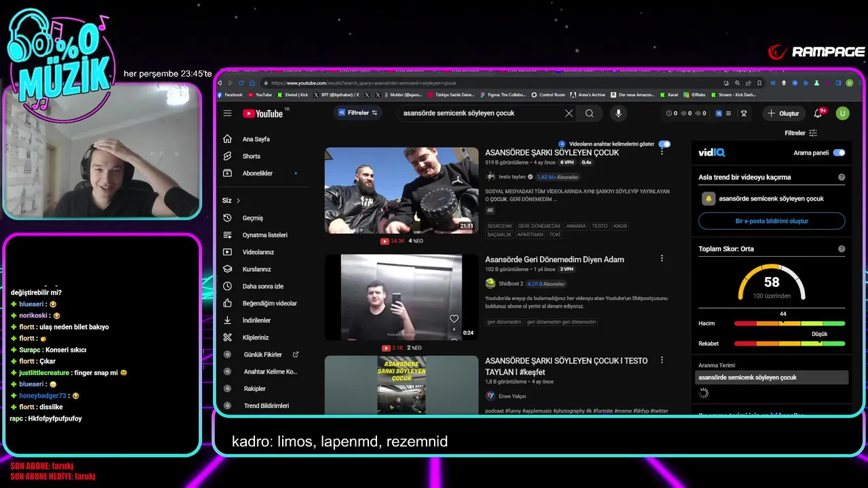
Task: Open the elevator mirror selfie video thumbnail
Action: pyautogui.click(x=401, y=297)
